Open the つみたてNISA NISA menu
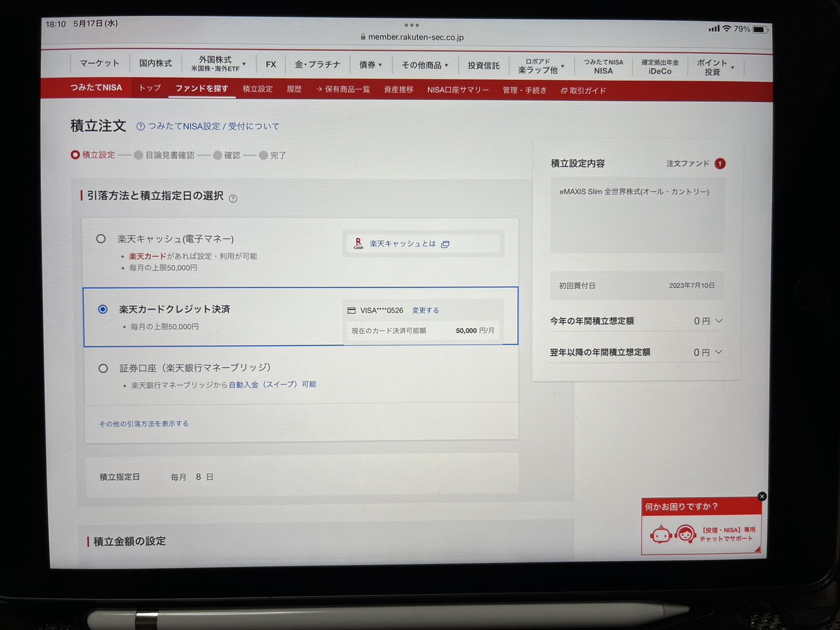840x630 pixels. pos(603,67)
